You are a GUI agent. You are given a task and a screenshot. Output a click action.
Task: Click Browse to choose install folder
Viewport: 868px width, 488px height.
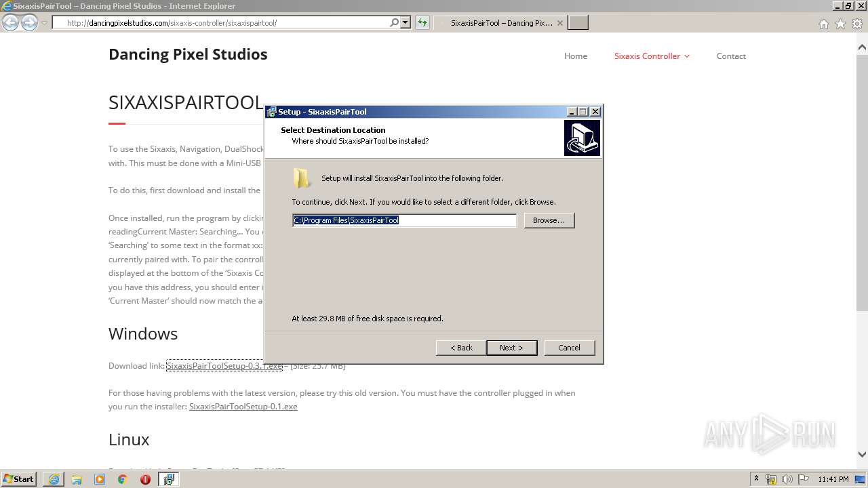pyautogui.click(x=549, y=220)
